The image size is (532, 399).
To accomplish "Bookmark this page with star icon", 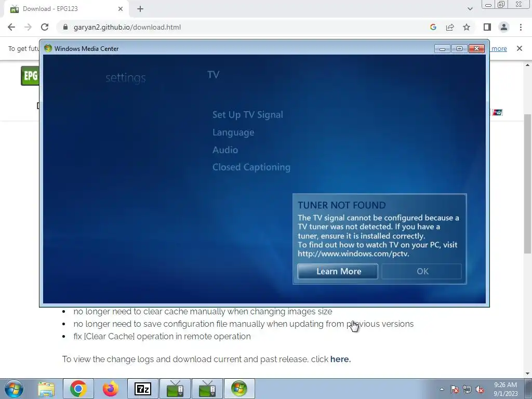I will [x=467, y=27].
